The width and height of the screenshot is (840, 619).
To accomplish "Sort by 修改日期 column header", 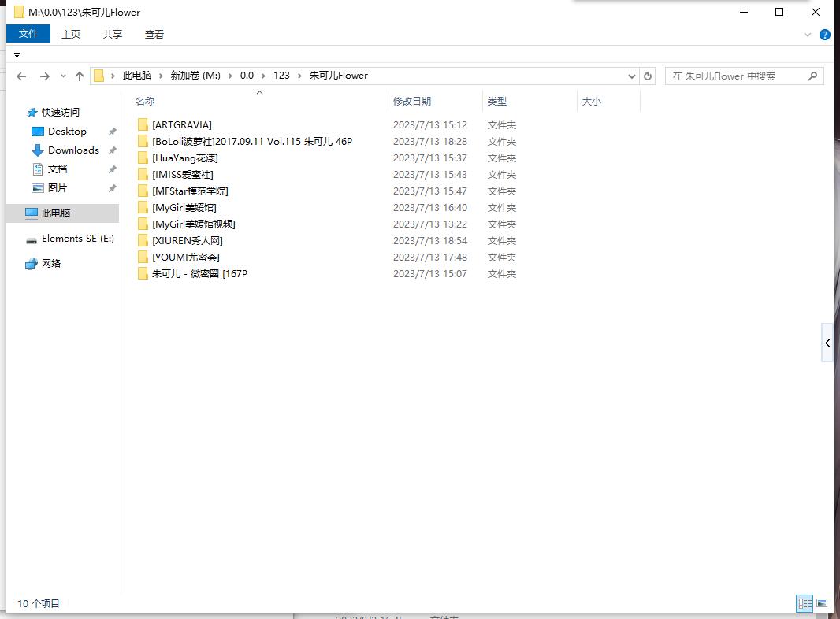I will point(412,102).
